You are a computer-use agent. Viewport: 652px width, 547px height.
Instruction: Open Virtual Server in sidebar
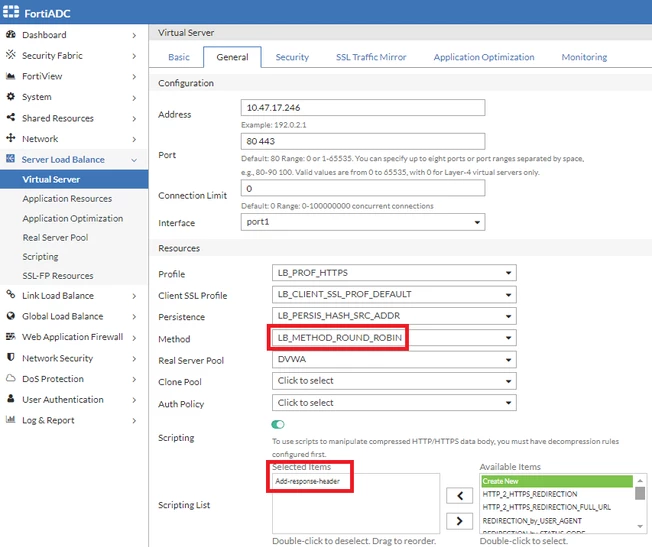pyautogui.click(x=74, y=179)
